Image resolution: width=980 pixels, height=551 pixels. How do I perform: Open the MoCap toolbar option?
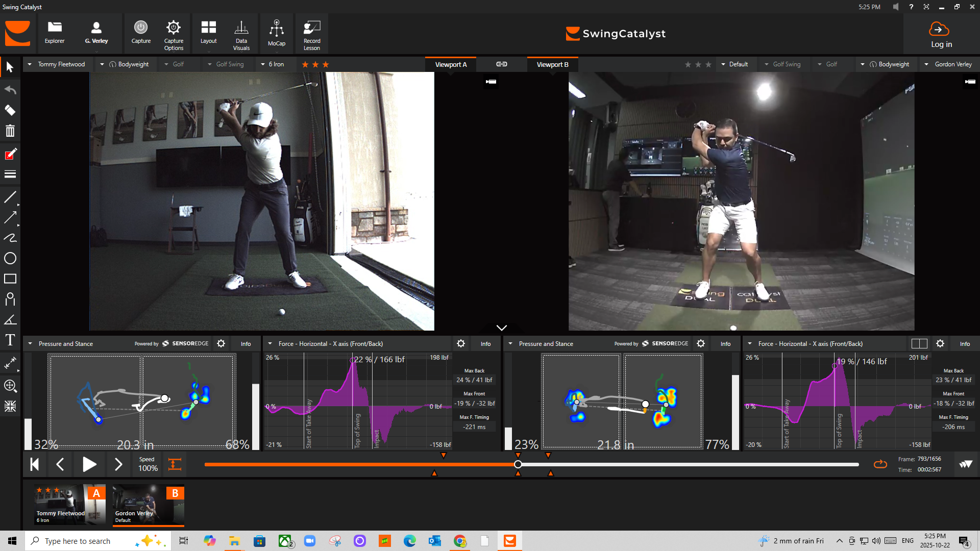tap(276, 34)
